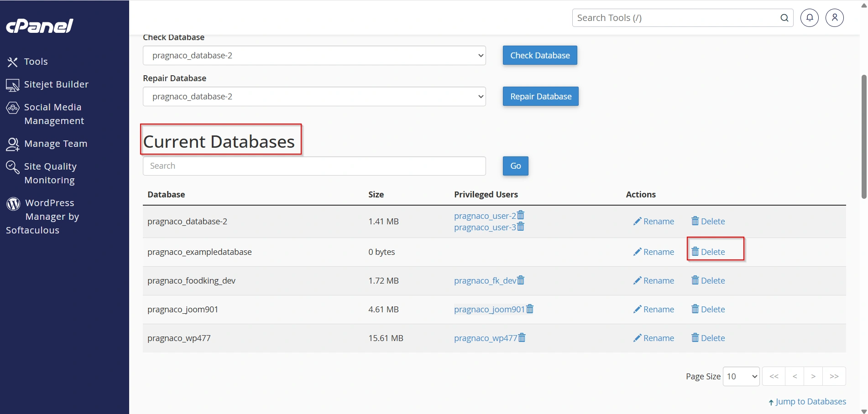Click the Privileged Users column header
Viewport: 868px width, 414px height.
click(486, 194)
